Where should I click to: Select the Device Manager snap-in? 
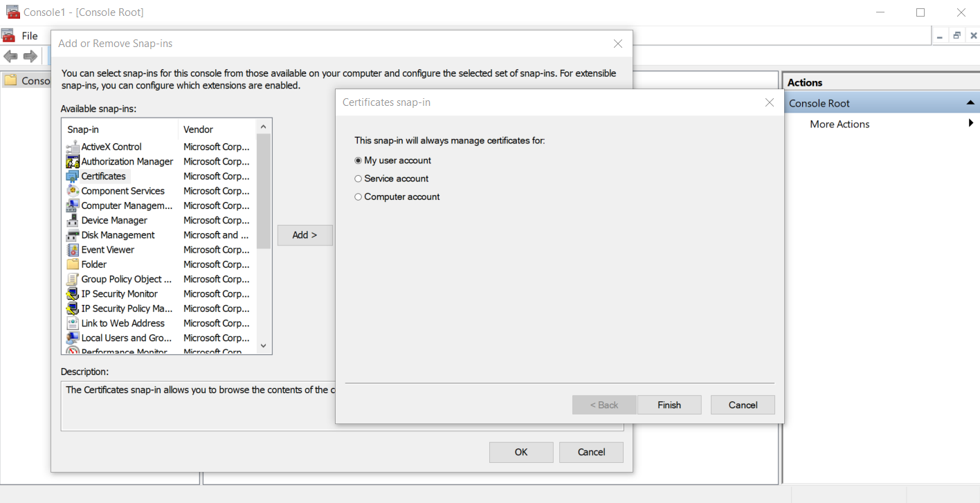click(72, 220)
